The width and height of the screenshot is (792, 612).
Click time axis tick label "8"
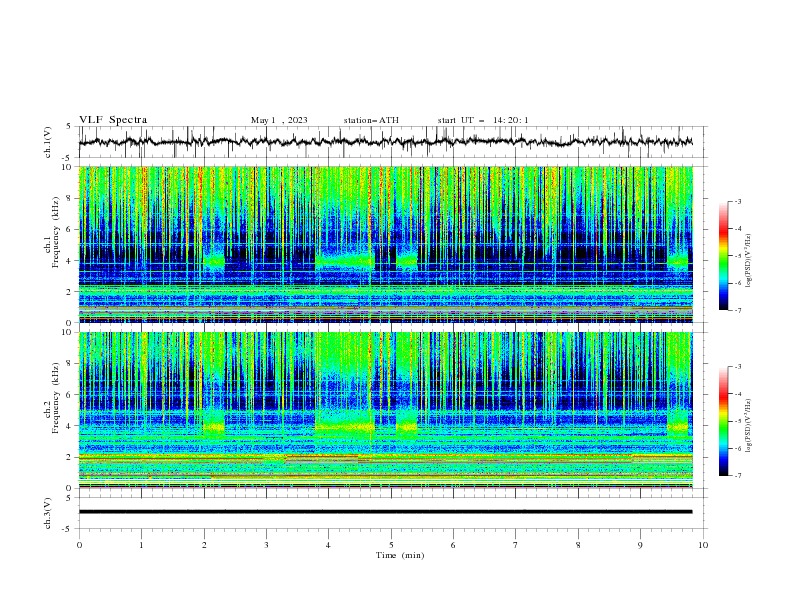(x=578, y=545)
